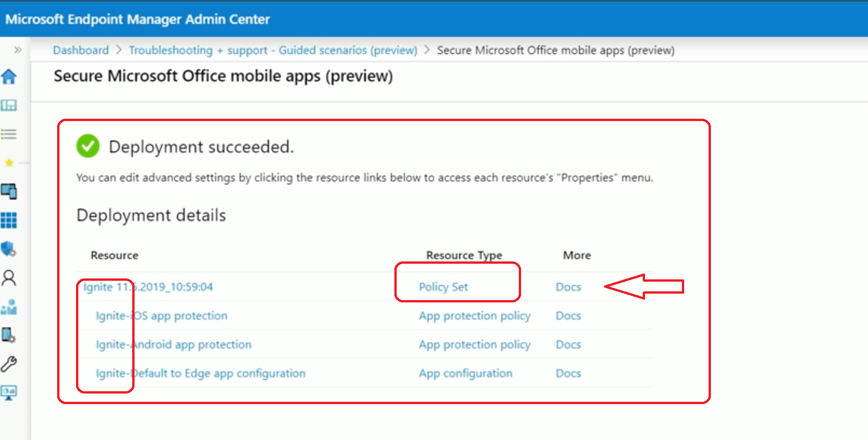The image size is (868, 440).
Task: Open Reports monitor icon in sidebar
Action: tap(9, 393)
